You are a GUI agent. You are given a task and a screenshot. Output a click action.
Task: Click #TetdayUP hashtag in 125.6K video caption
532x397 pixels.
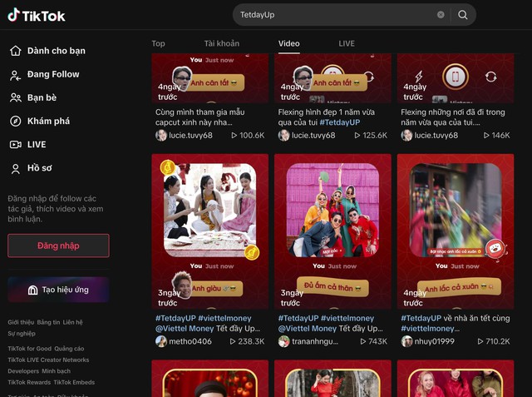[340, 122]
